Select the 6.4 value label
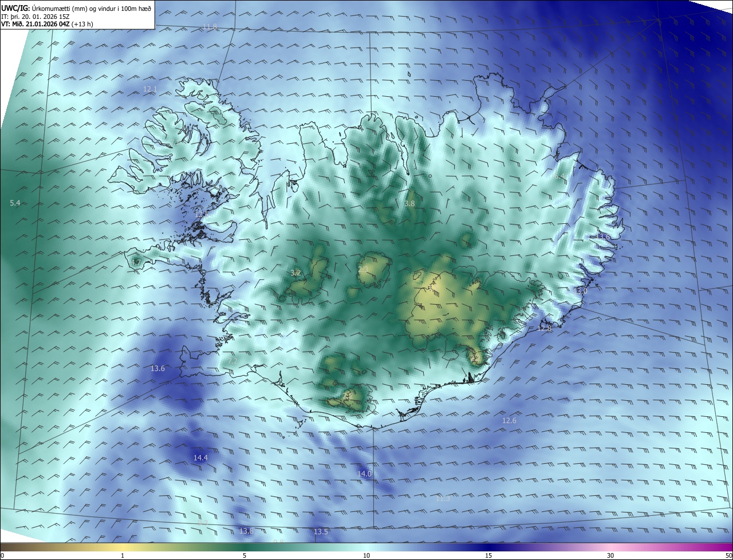The width and height of the screenshot is (733, 560). pos(559,177)
